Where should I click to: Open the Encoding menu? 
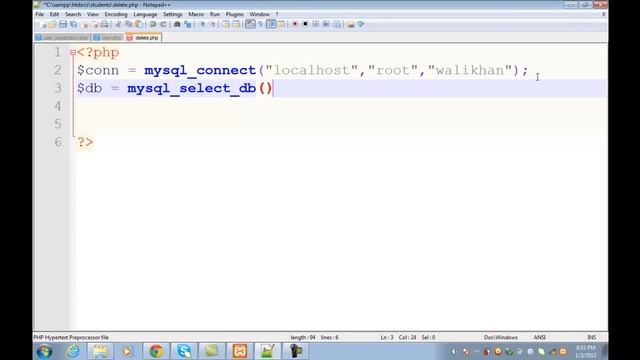(x=116, y=14)
